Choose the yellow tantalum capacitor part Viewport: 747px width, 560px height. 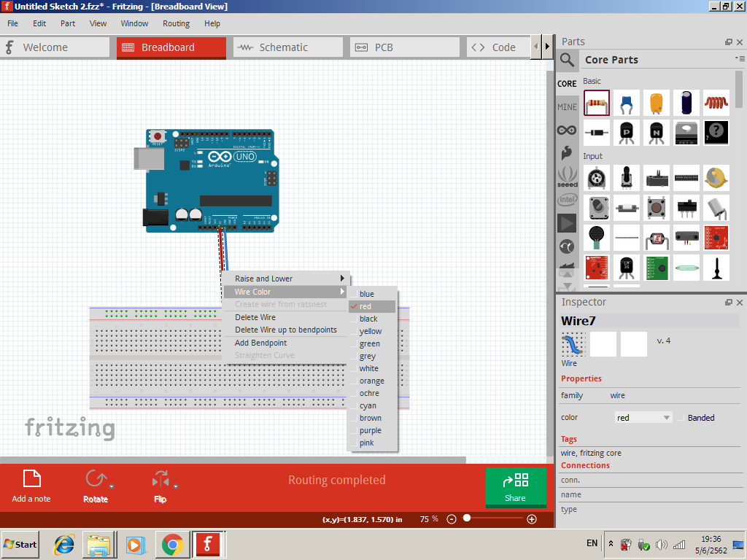point(657,103)
